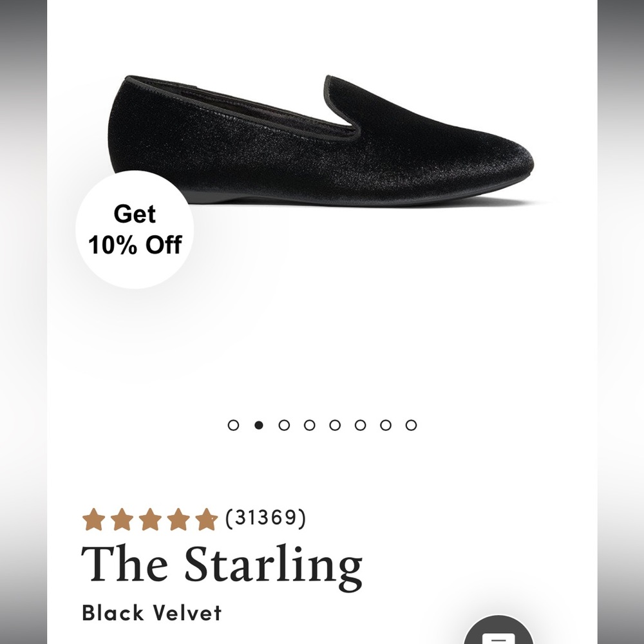Select the fifth carousel dot

pyautogui.click(x=334, y=424)
